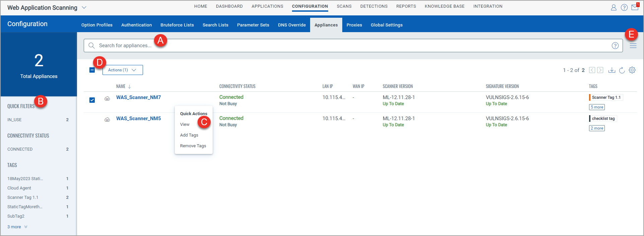Viewport: 644px width, 236px height.
Task: Switch to the Parameter Sets tab
Action: 253,25
